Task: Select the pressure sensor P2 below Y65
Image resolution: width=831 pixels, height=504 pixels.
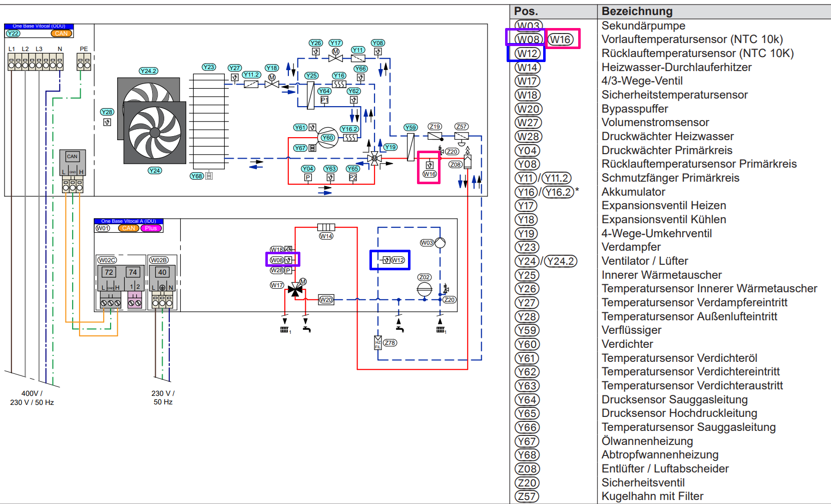Action: pos(353,178)
